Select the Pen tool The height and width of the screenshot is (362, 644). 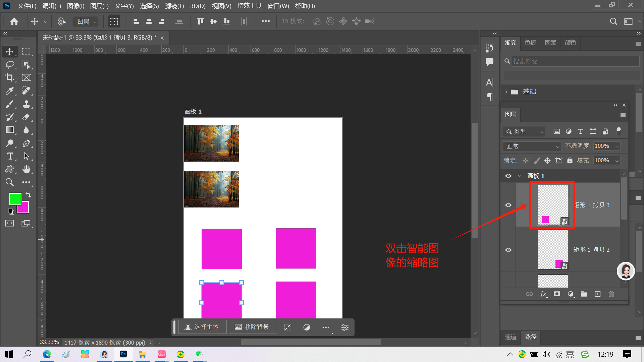pos(26,143)
